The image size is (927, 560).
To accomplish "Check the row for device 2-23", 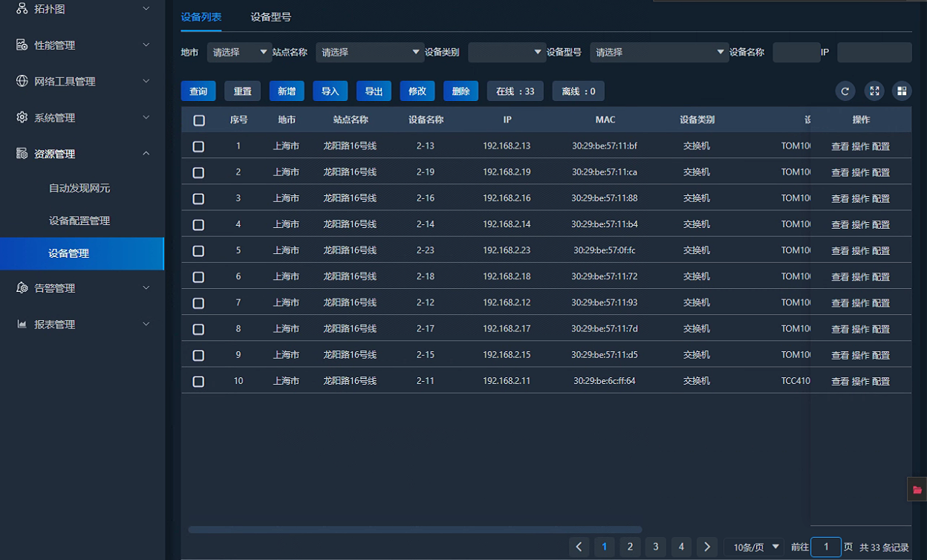I will [x=198, y=251].
